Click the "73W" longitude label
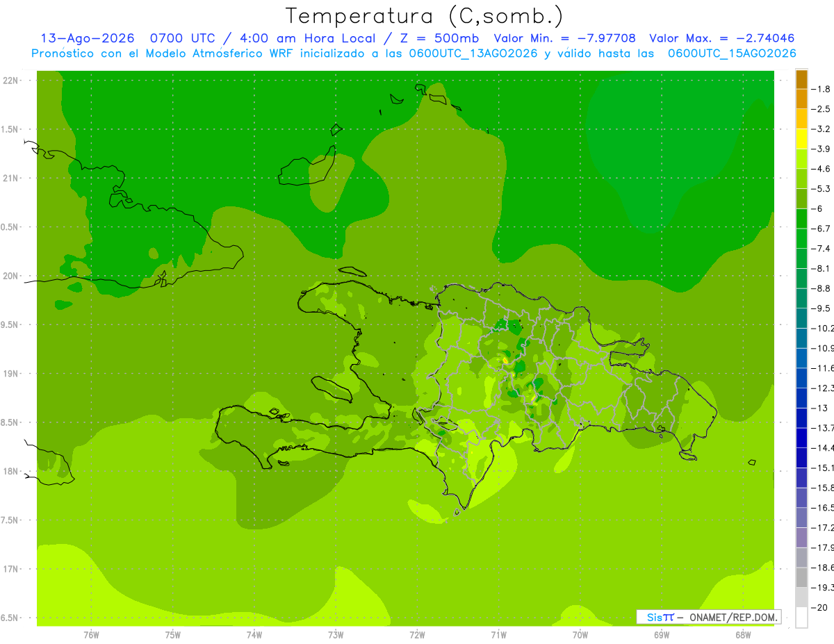This screenshot has width=834, height=644. click(x=336, y=635)
